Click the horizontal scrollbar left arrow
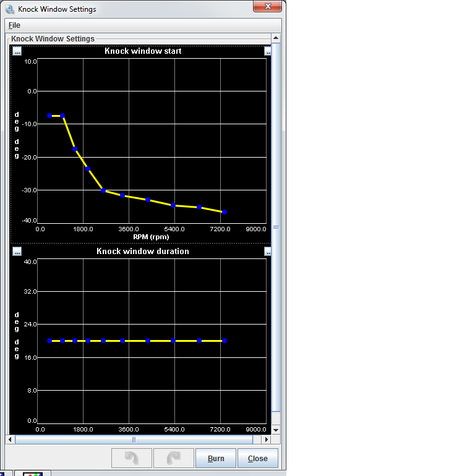 pyautogui.click(x=10, y=440)
